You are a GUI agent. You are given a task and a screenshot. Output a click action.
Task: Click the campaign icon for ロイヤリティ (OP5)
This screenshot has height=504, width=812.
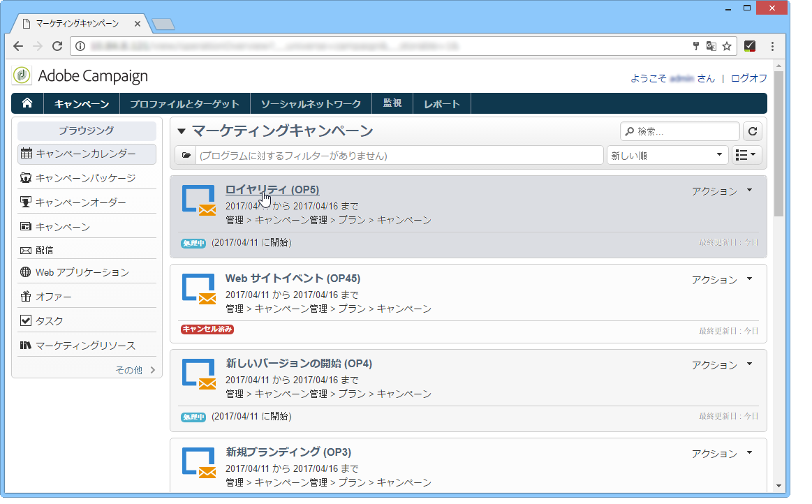(x=199, y=200)
